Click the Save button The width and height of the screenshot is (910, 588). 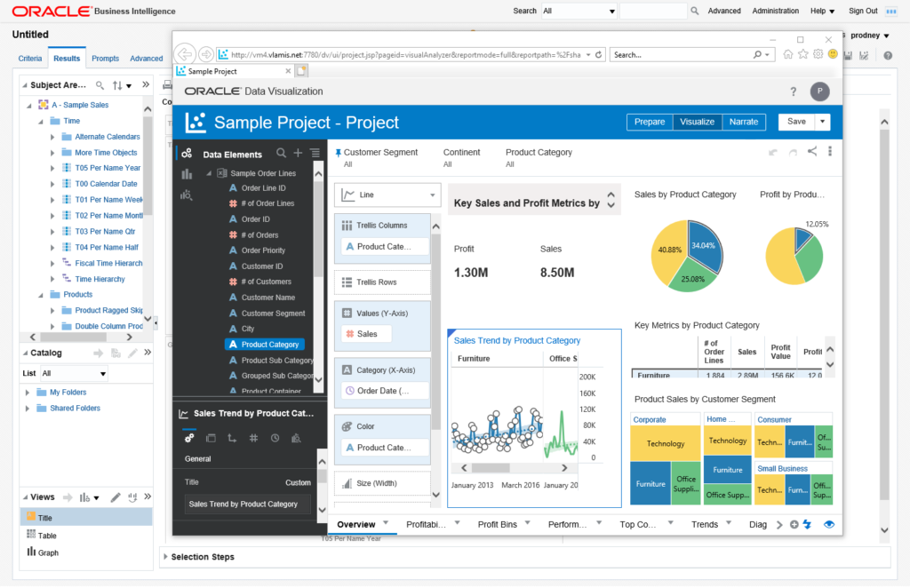coord(796,122)
